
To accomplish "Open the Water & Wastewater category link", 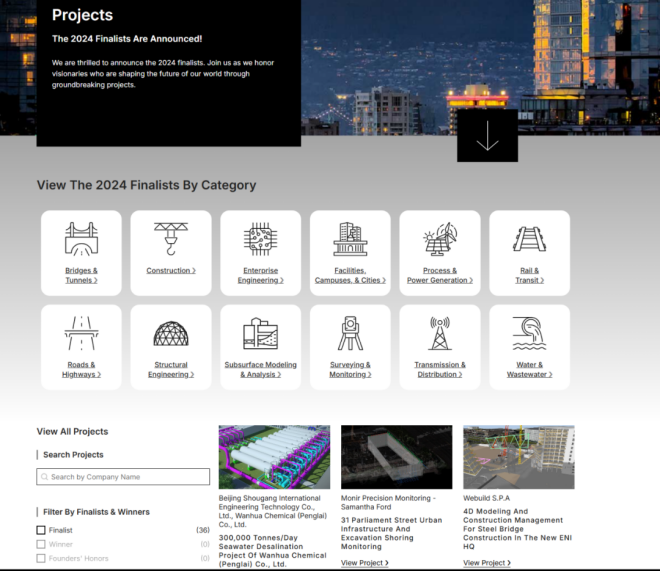I will 529,370.
